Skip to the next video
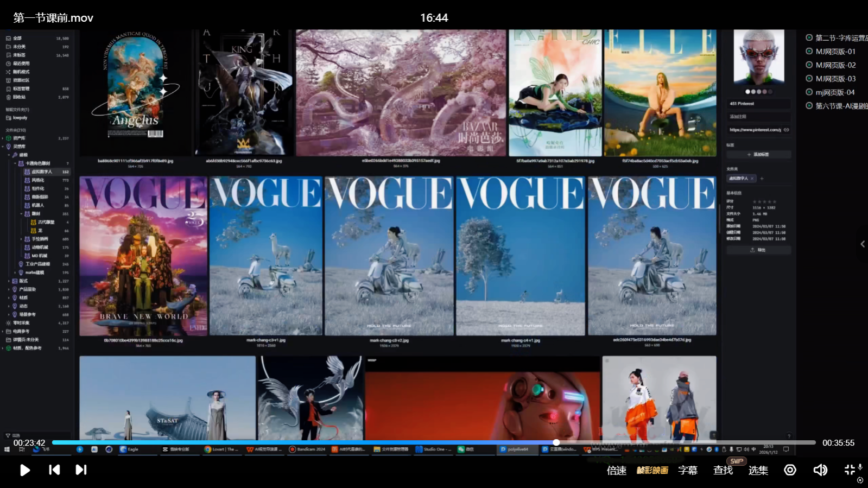The image size is (868, 488). [x=81, y=470]
